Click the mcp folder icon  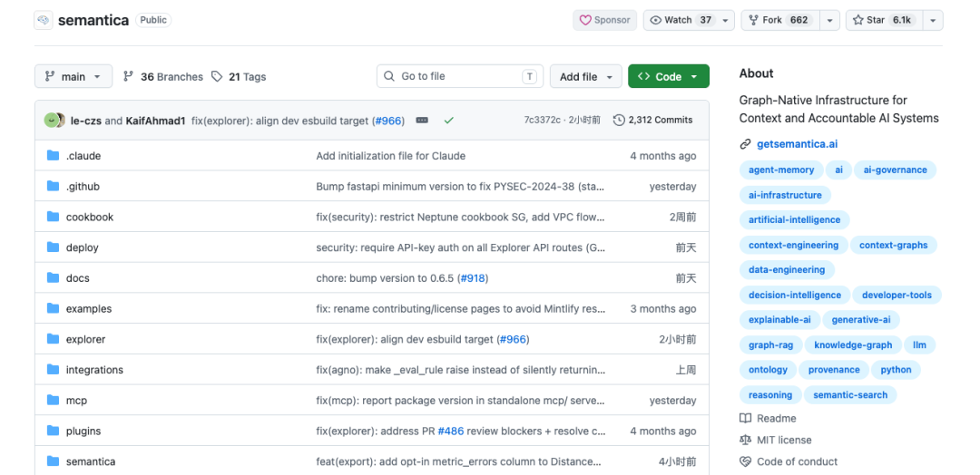pyautogui.click(x=54, y=400)
